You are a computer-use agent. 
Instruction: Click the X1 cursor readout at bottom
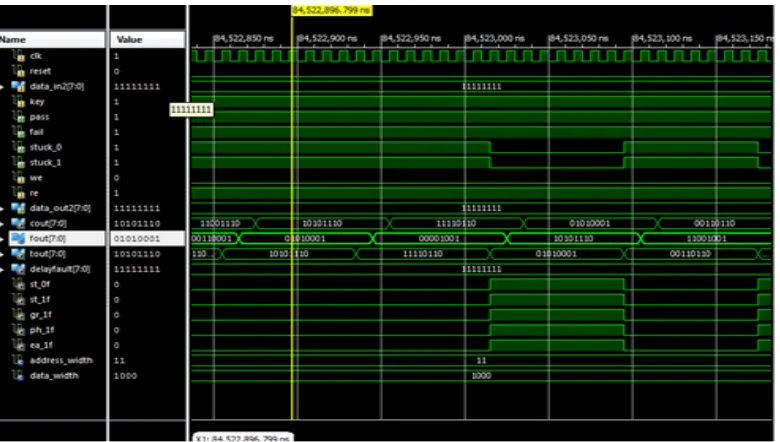(x=243, y=438)
